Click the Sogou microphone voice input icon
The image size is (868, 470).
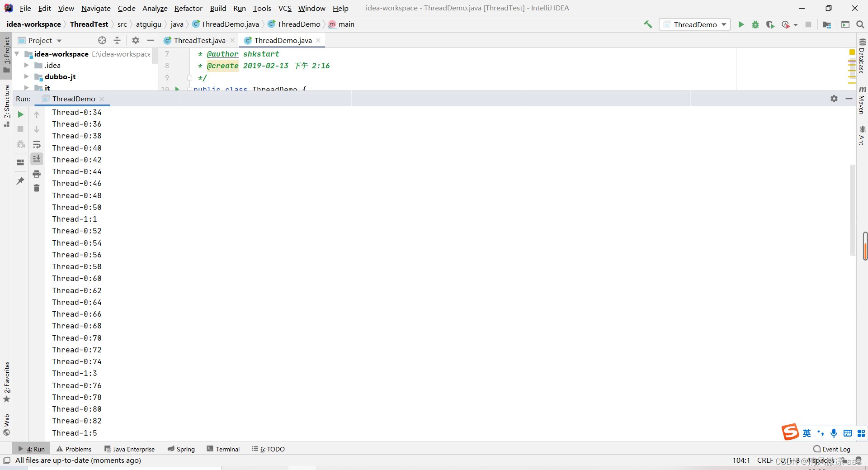(834, 433)
